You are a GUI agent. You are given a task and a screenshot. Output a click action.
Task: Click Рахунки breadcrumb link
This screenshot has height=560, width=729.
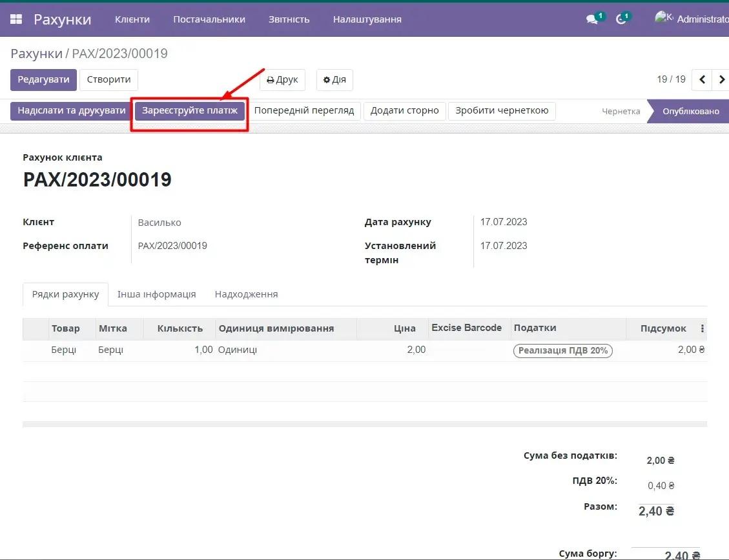click(36, 54)
